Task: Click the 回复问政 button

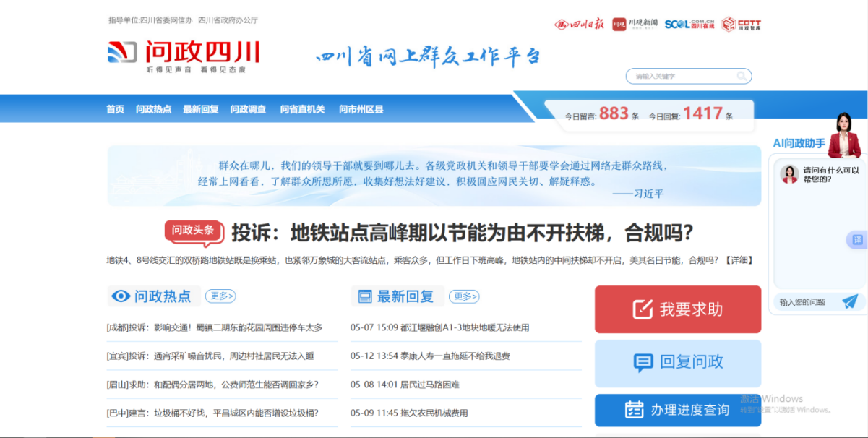Action: coord(677,362)
